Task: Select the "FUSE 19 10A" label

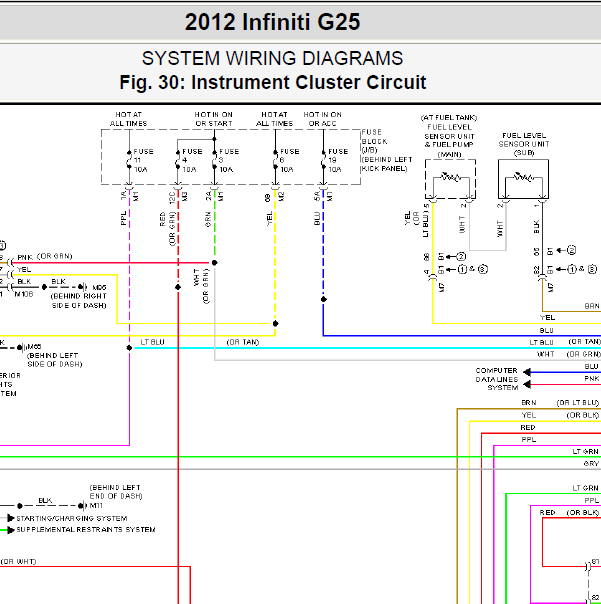Action: pyautogui.click(x=338, y=160)
